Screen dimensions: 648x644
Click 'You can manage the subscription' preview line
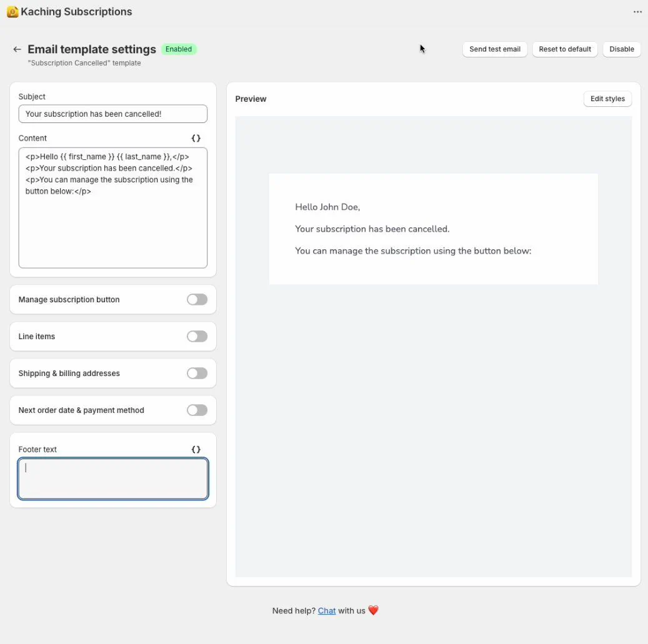coord(413,250)
